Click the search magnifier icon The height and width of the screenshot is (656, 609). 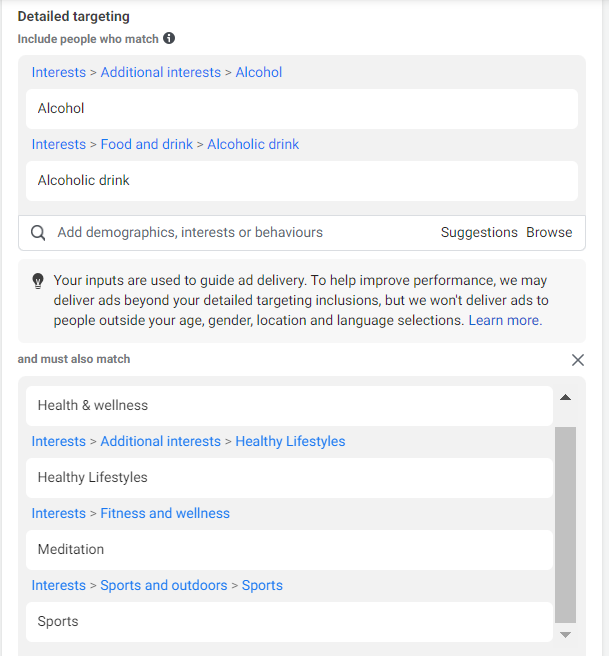point(38,233)
